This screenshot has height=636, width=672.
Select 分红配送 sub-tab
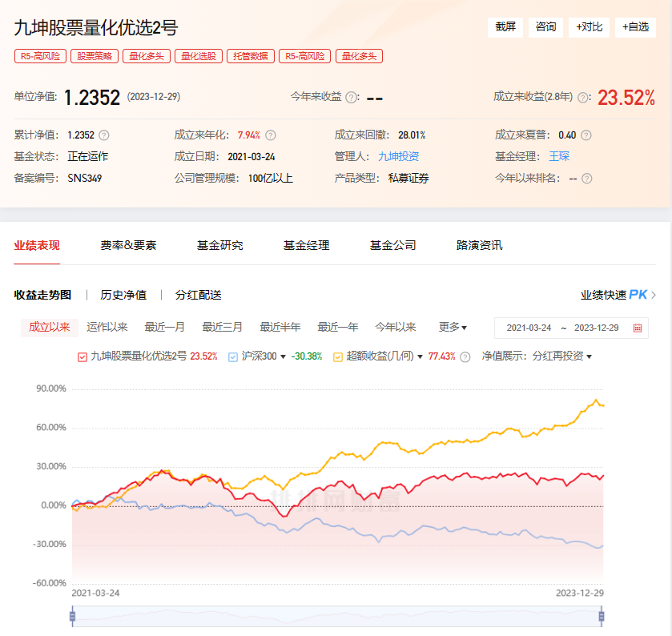point(199,295)
